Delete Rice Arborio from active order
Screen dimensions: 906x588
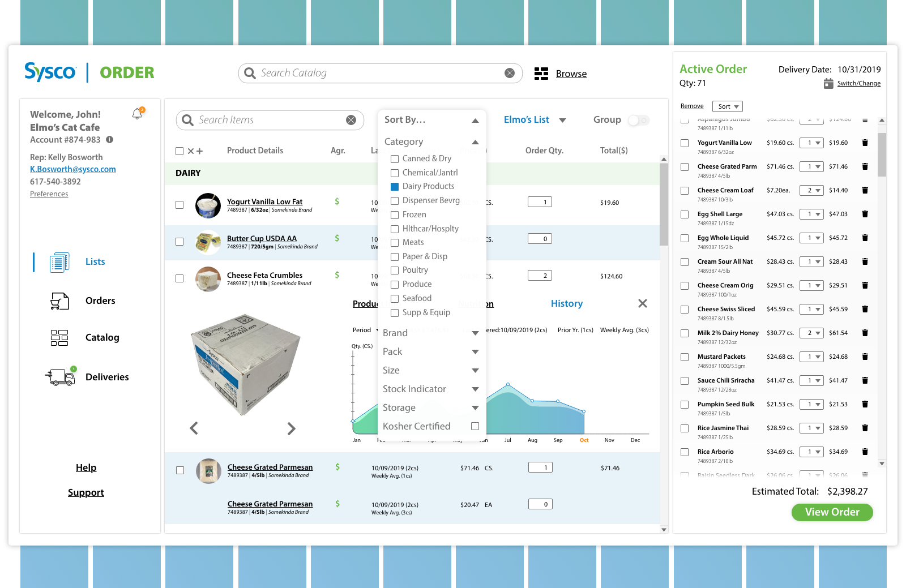click(865, 452)
